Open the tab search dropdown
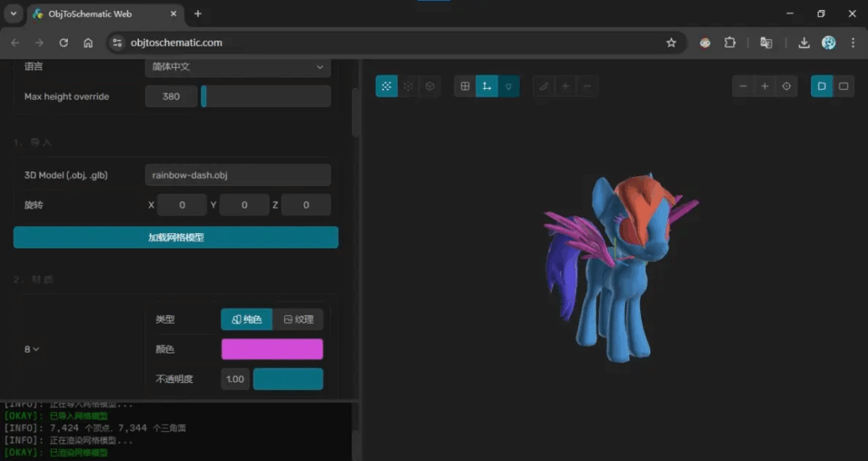Screen dimensions: 868x461 tap(14, 14)
